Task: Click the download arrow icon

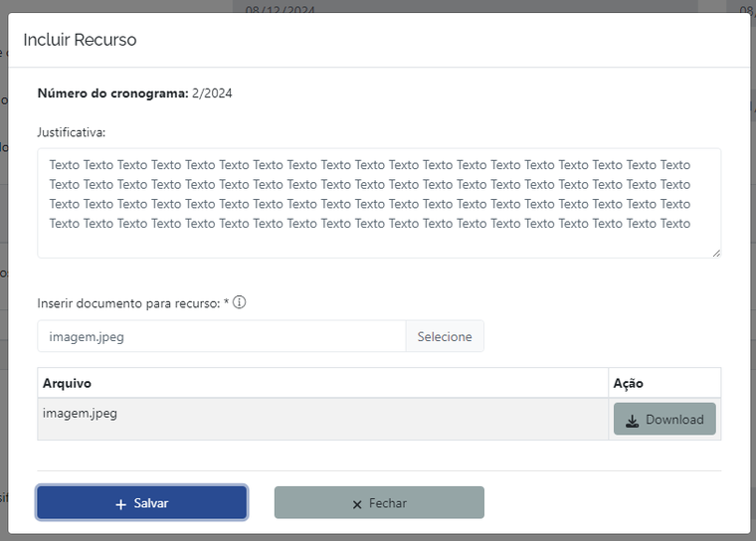Action: [x=632, y=421]
